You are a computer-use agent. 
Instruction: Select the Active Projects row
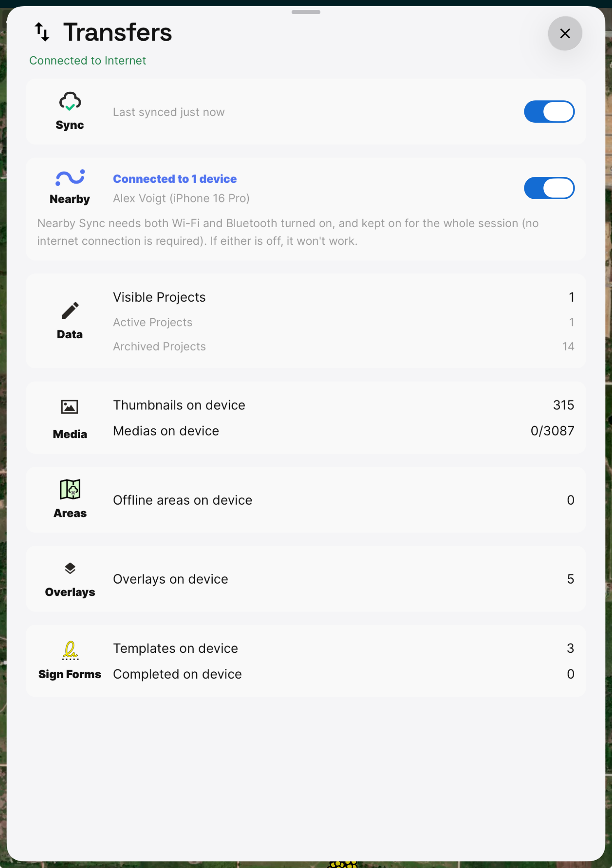pyautogui.click(x=343, y=322)
